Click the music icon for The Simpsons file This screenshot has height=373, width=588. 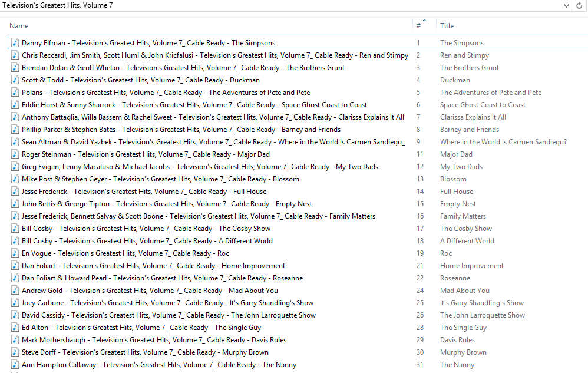click(15, 43)
